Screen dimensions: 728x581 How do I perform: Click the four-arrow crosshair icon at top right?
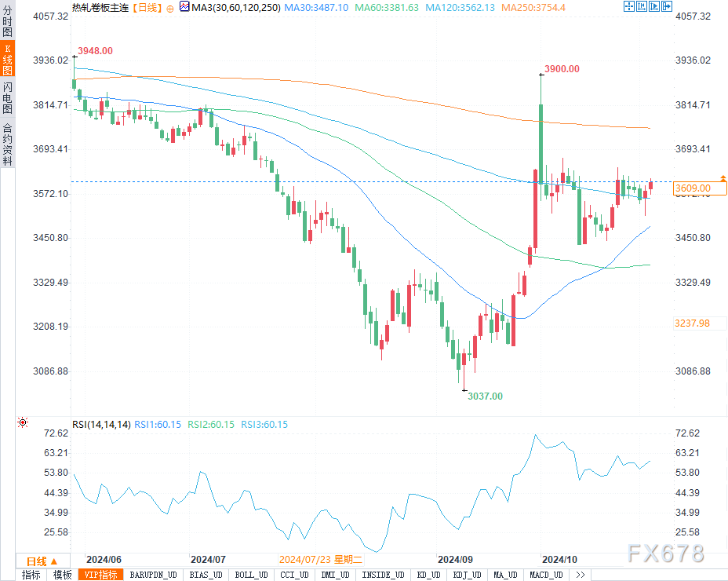click(x=630, y=7)
